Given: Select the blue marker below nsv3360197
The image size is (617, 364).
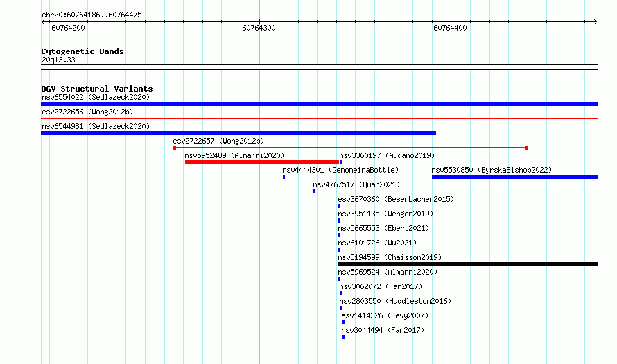Looking at the screenshot, I should click(x=341, y=162).
